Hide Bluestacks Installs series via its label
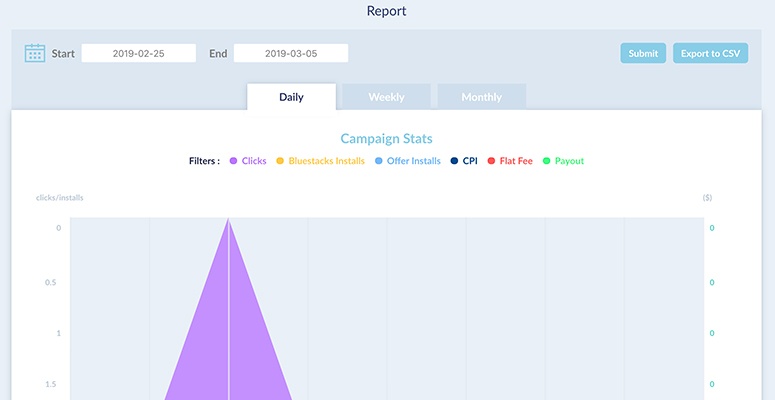This screenshot has height=400, width=775. tap(327, 161)
